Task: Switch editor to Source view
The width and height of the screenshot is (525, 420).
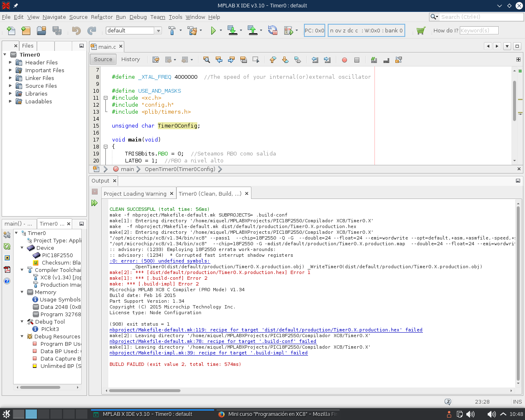Action: pos(103,59)
